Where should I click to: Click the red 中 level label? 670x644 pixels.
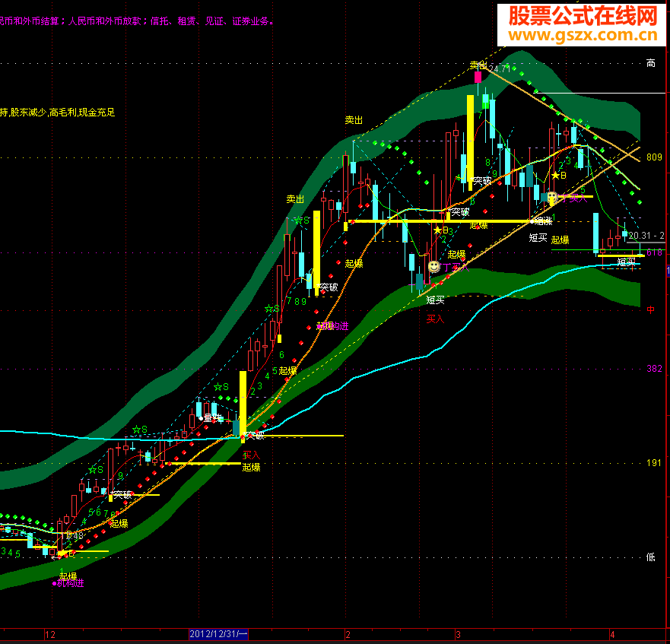(650, 309)
